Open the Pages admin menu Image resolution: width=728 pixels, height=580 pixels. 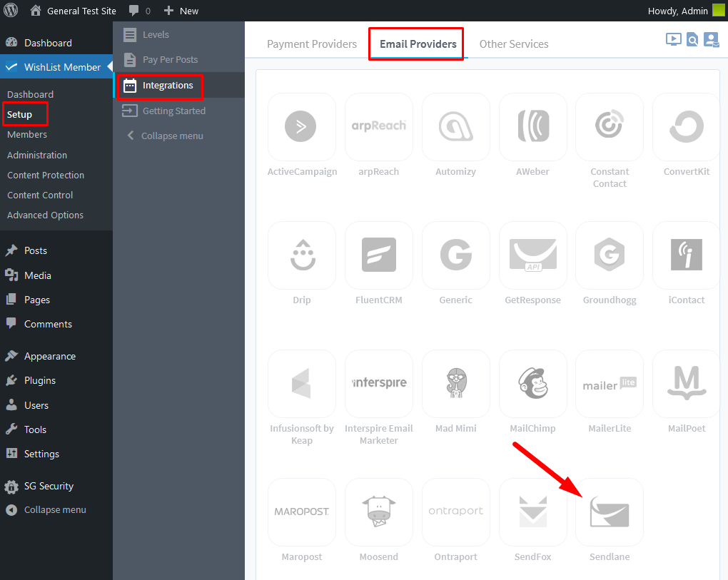(56, 300)
